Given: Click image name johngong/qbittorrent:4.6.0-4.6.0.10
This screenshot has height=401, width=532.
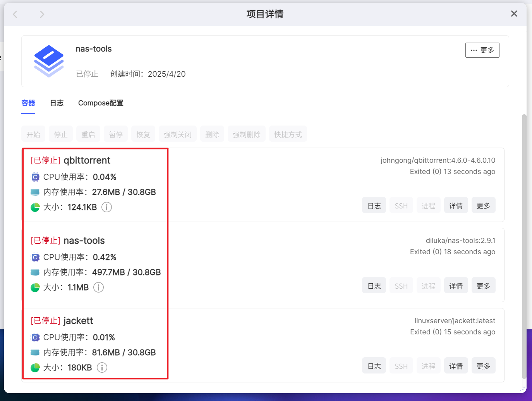Looking at the screenshot, I should click(438, 160).
